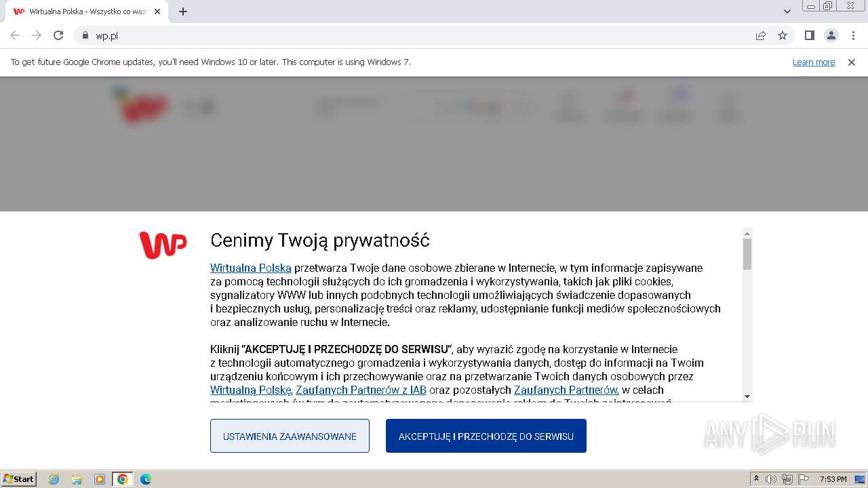The width and height of the screenshot is (868, 488).
Task: Share this page icon
Action: click(x=761, y=35)
